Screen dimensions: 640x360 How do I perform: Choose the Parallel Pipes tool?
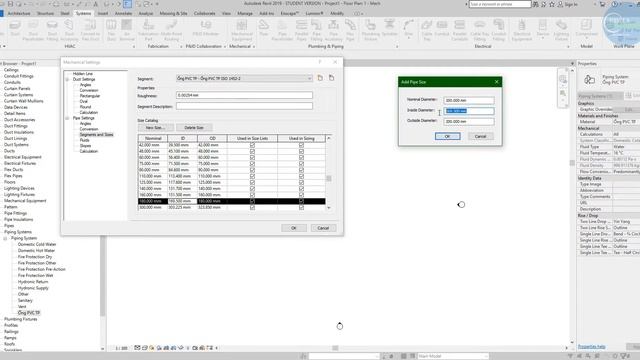pyautogui.click(x=301, y=30)
